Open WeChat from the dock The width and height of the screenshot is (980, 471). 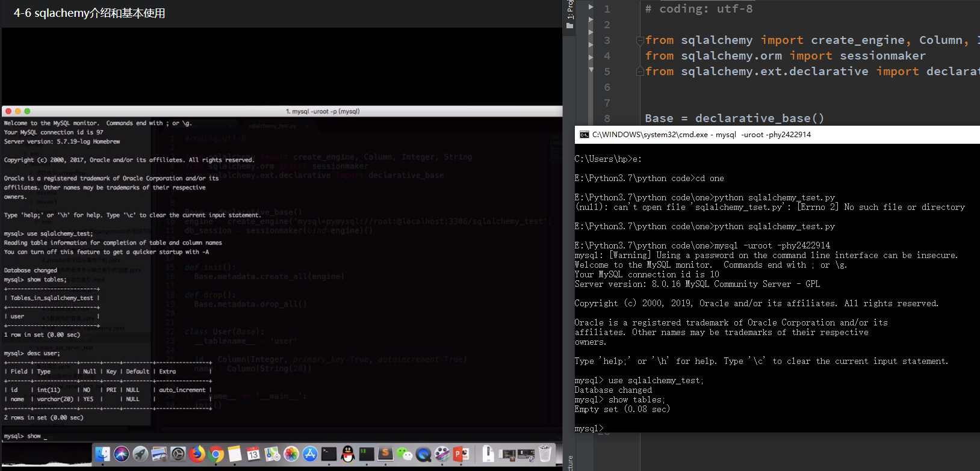[405, 454]
